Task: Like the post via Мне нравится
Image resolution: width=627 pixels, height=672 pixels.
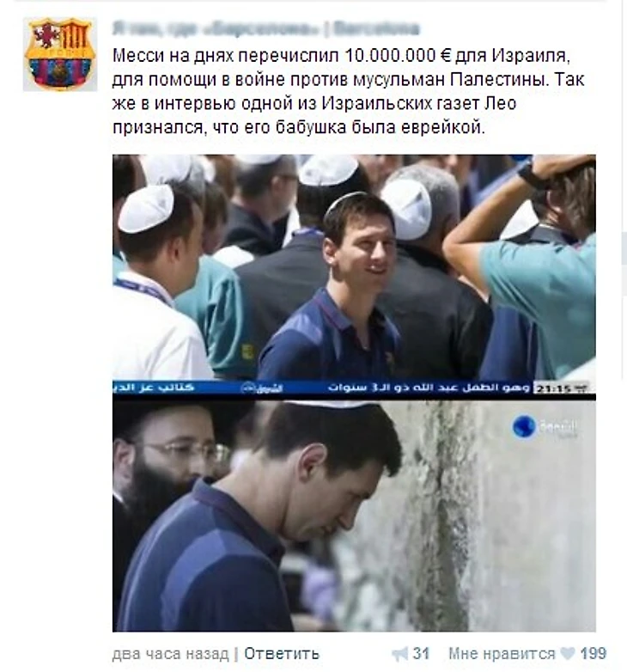Action: (502, 654)
